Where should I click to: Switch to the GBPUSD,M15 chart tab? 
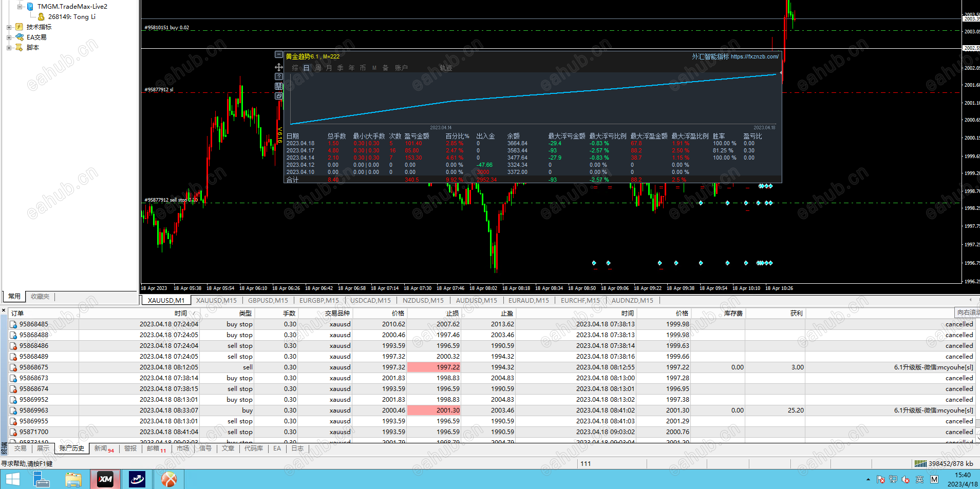point(268,301)
